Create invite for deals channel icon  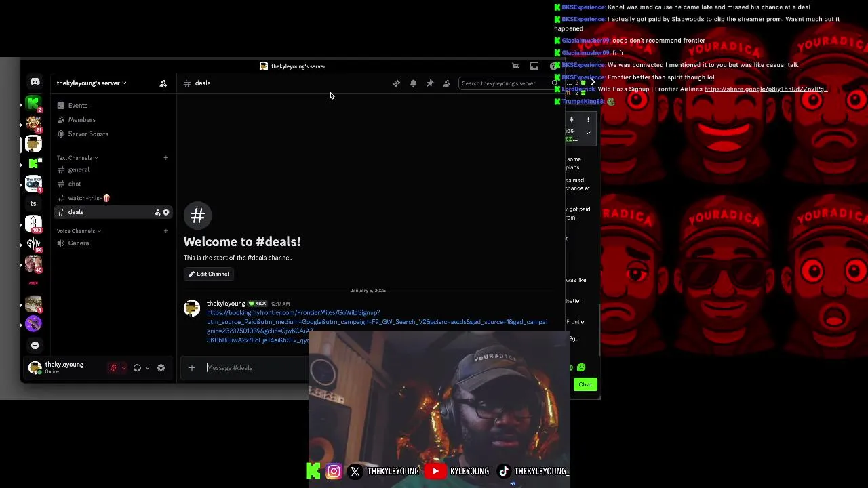[x=157, y=212]
